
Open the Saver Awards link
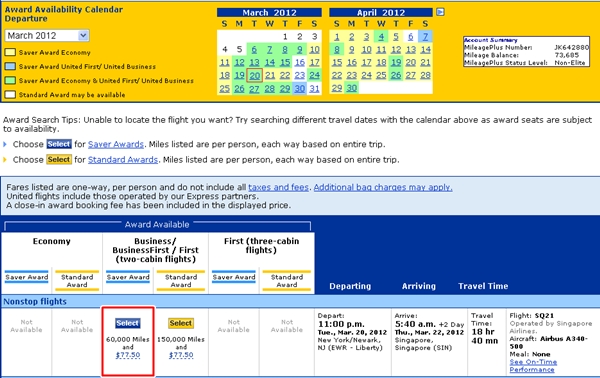(116, 144)
